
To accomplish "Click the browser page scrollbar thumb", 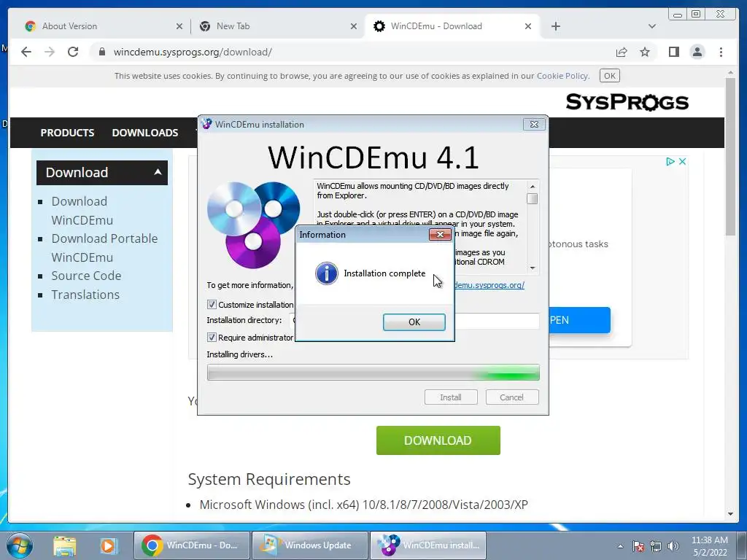I will [730, 157].
